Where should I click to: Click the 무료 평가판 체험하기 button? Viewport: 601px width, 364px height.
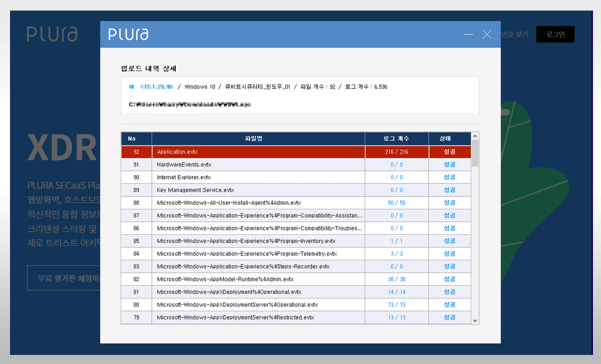64,278
